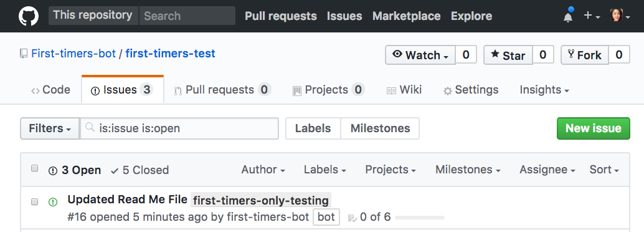Viewport: 644px width, 232px height.
Task: Select all issues checkbox in the list header
Action: point(34,168)
